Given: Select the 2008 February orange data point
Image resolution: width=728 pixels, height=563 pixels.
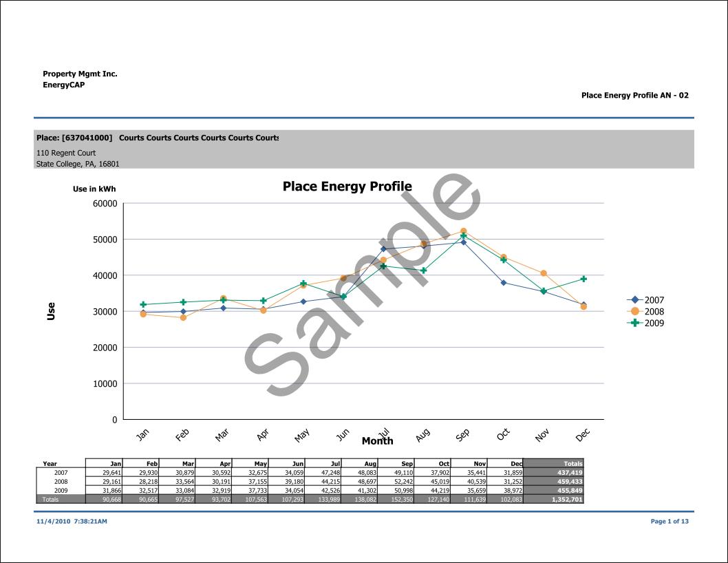Looking at the screenshot, I should (183, 317).
